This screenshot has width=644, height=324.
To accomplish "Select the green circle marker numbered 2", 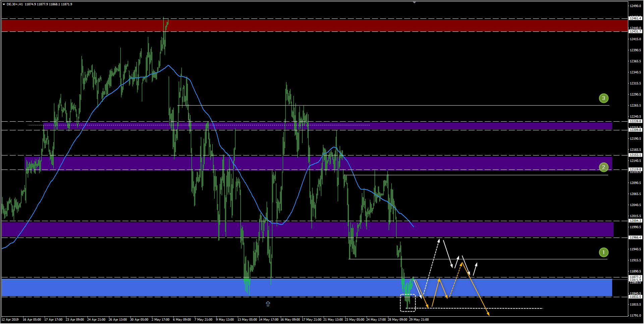I will pos(604,167).
